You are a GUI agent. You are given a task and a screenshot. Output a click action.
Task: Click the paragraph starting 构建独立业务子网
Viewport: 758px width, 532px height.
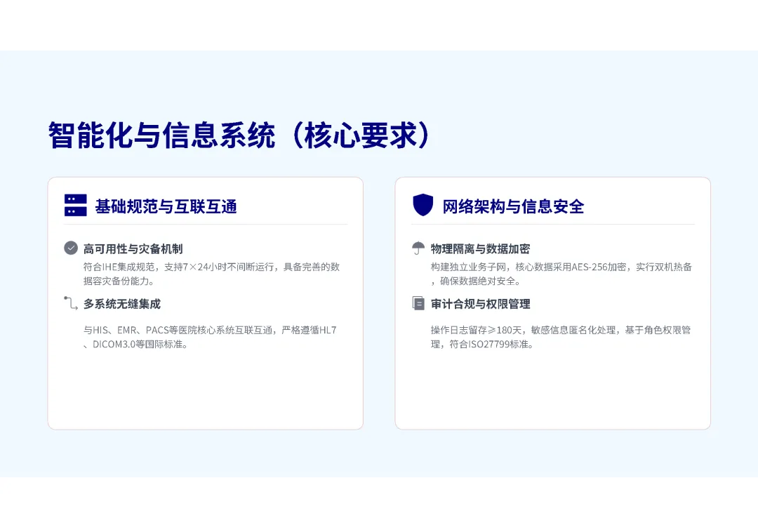point(561,274)
